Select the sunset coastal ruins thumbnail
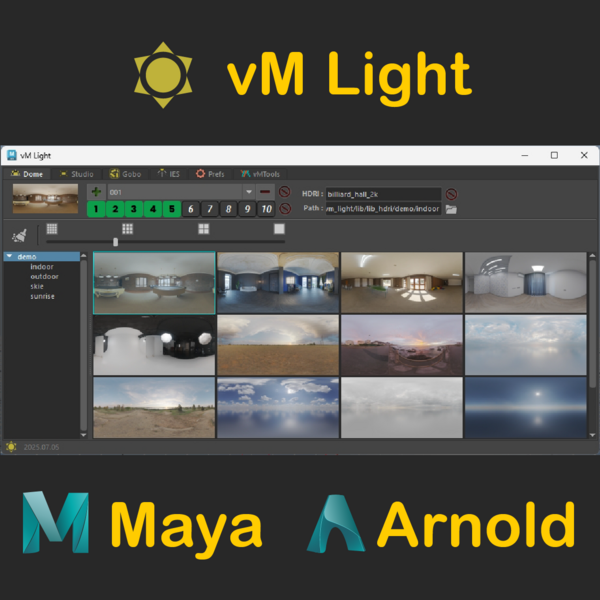This screenshot has width=600, height=600. click(402, 345)
